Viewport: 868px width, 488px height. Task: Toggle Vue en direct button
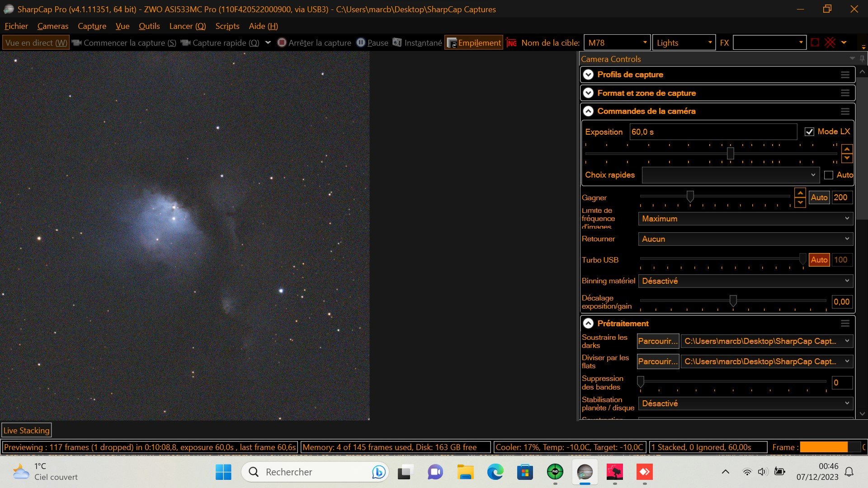tap(36, 42)
